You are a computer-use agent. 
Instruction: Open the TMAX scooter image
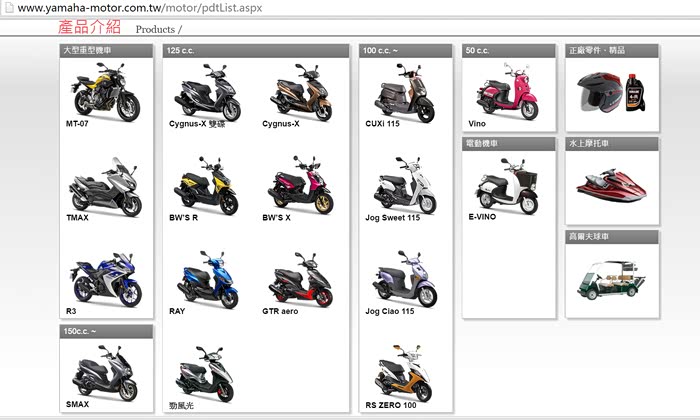105,187
